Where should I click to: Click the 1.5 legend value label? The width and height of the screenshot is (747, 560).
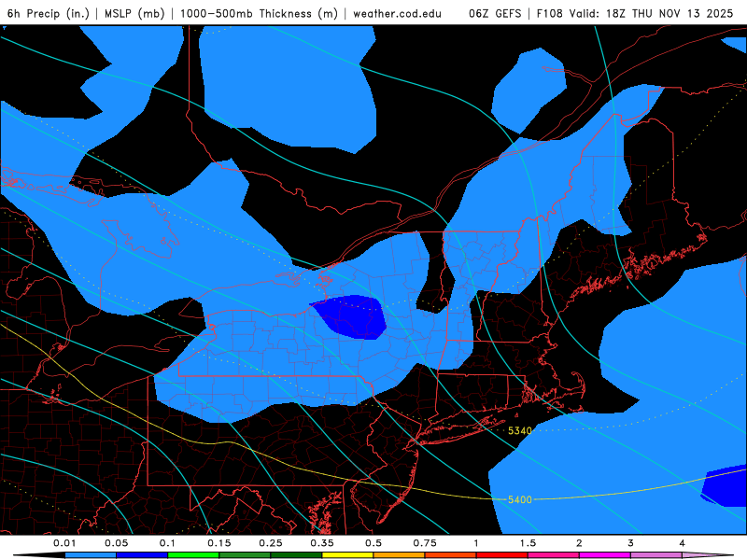click(528, 543)
